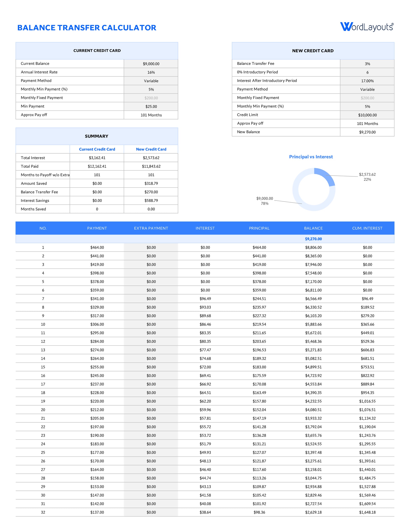Click the 17.00% post-intro interest cell
The image size is (411, 532).
tap(367, 81)
